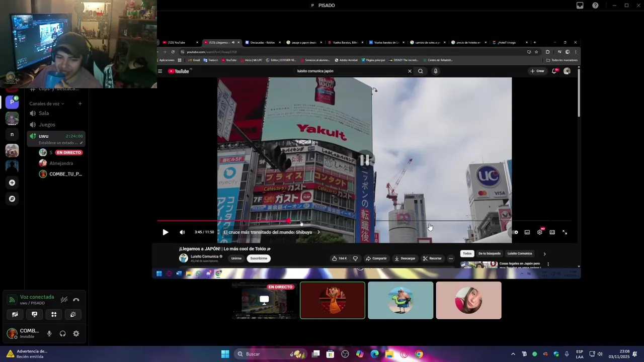Open Discord explore servers compass icon
Screen dimensions: 644x362
tap(12, 199)
